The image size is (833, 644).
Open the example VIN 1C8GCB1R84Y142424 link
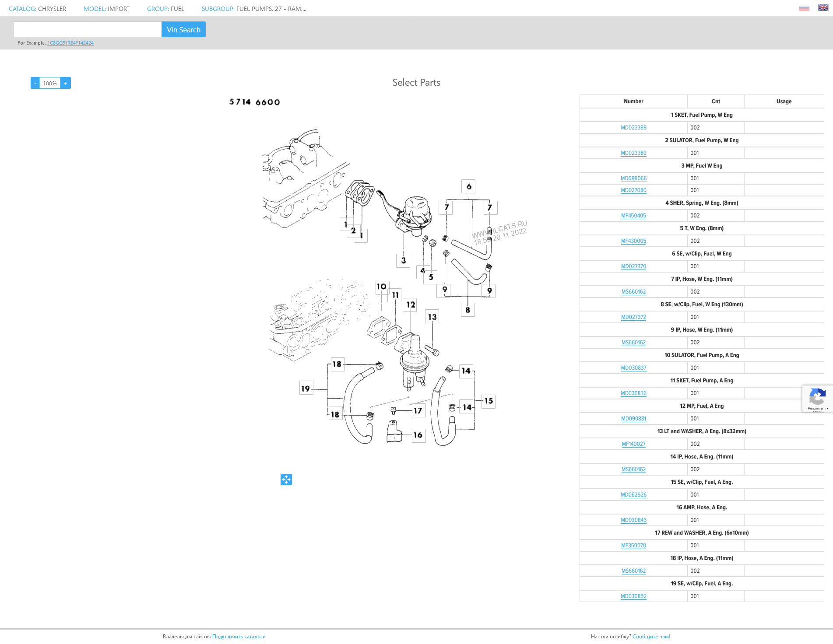pos(70,43)
